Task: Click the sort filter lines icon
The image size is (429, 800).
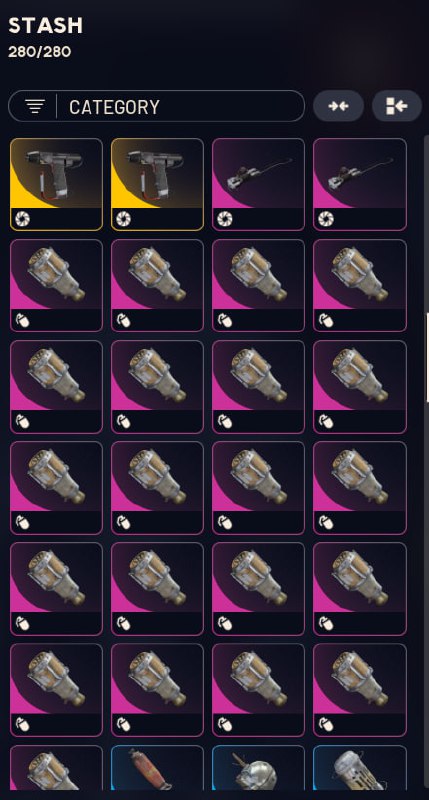Action: pos(34,106)
